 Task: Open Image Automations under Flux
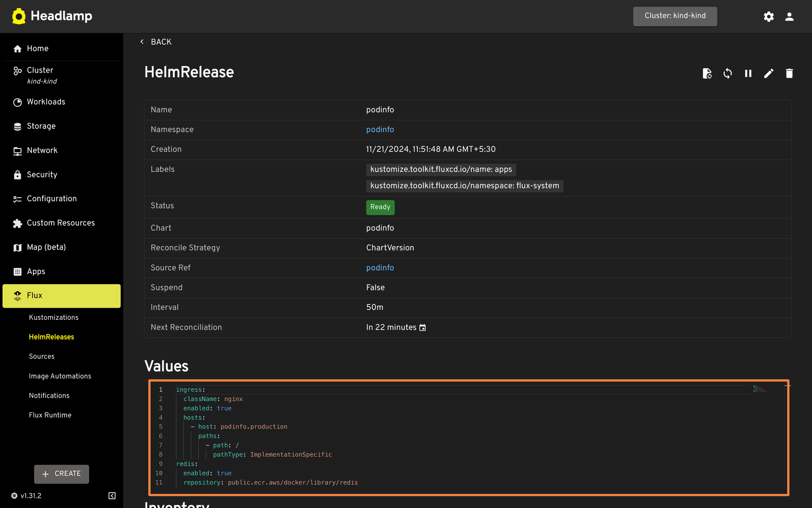pyautogui.click(x=60, y=376)
